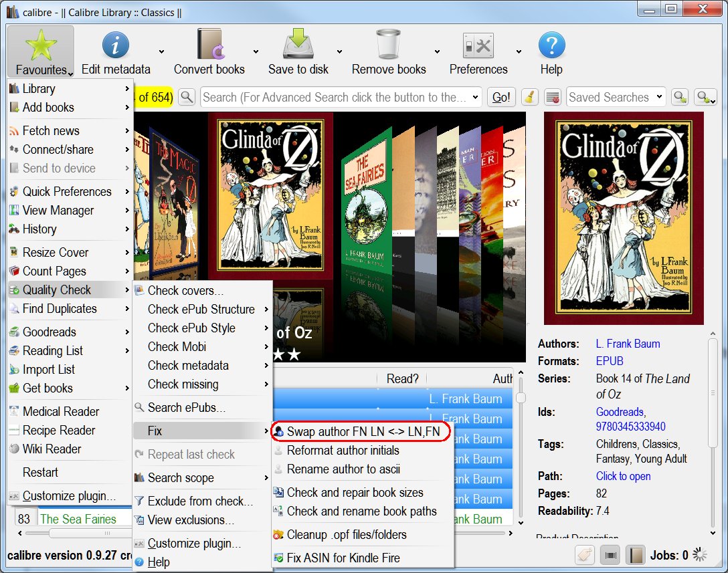Choose Check covers... in Quality Check
Viewport: 728px width, 573px height.
click(203, 290)
